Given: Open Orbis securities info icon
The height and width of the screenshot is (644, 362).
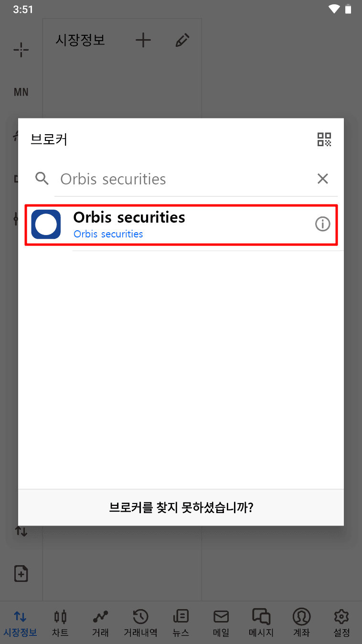Looking at the screenshot, I should coord(323,224).
